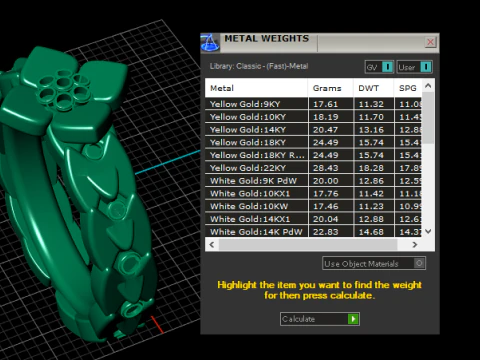480x360 pixels.
Task: Toggle Use Object Materials option
Action: click(x=374, y=263)
